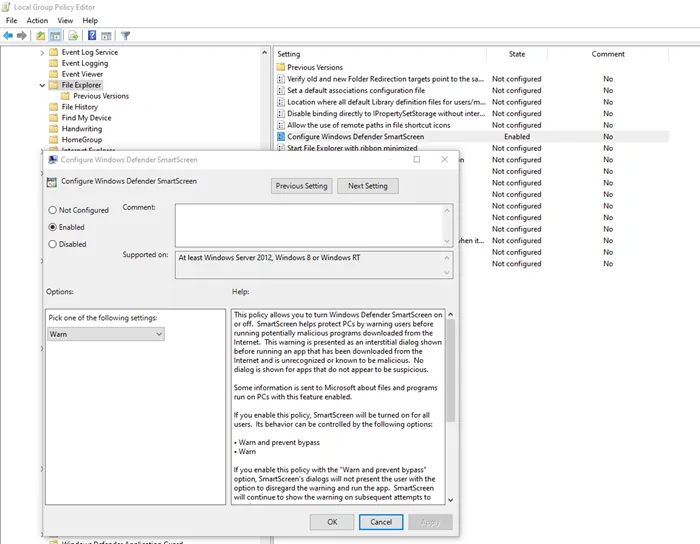Click OK in the SmartScreen dialog
Screen dimensions: 700x544
[x=332, y=522]
